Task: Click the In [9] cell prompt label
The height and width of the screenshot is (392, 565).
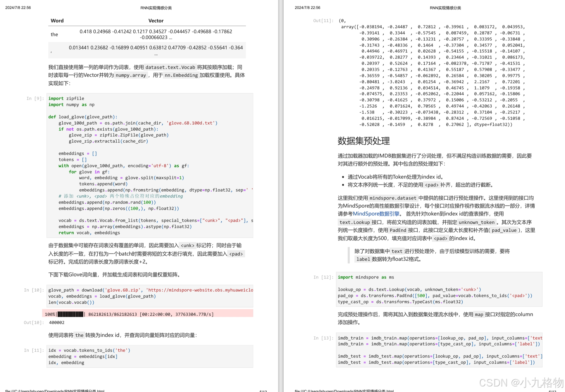Action: 35,99
